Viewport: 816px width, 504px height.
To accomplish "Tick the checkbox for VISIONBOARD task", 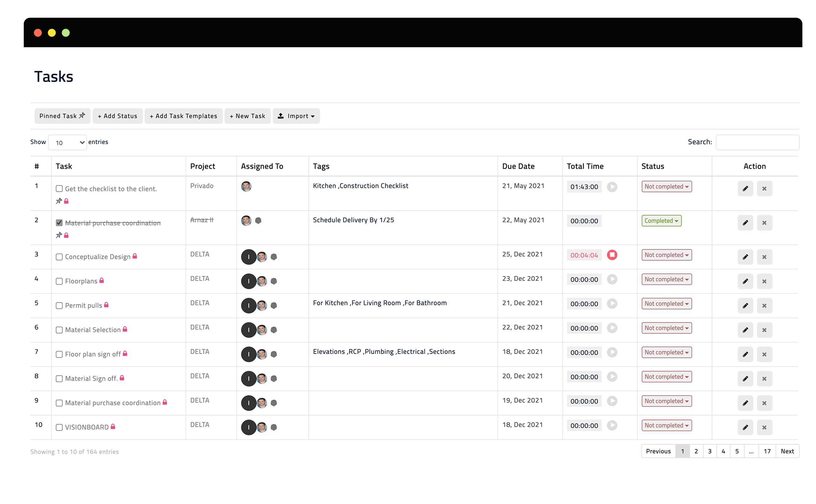I will point(59,427).
